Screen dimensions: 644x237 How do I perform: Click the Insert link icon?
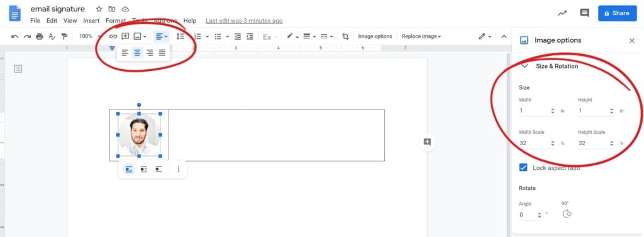pos(113,36)
